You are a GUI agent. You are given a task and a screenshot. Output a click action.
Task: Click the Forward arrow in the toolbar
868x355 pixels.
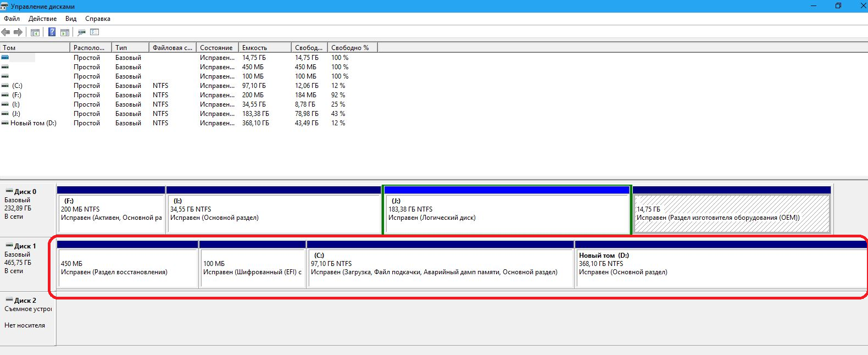[18, 32]
